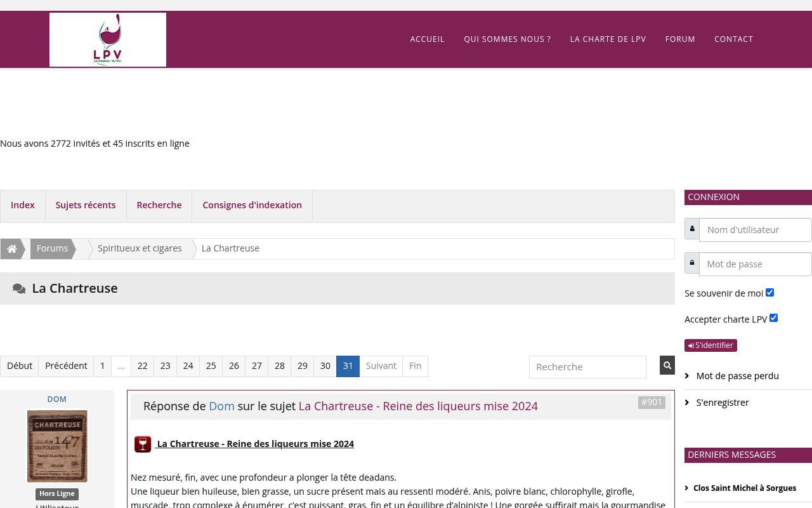
Task: Open CONTACT in top navigation
Action: [x=734, y=39]
